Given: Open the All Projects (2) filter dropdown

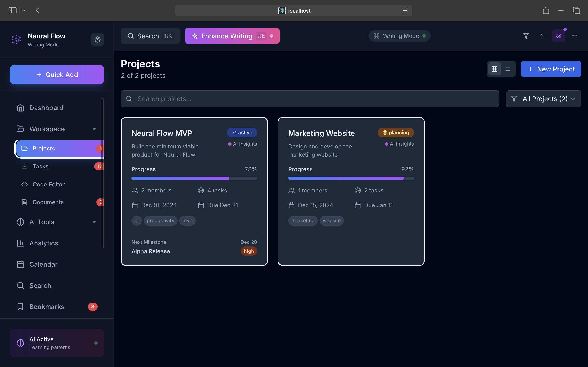Looking at the screenshot, I should (543, 99).
